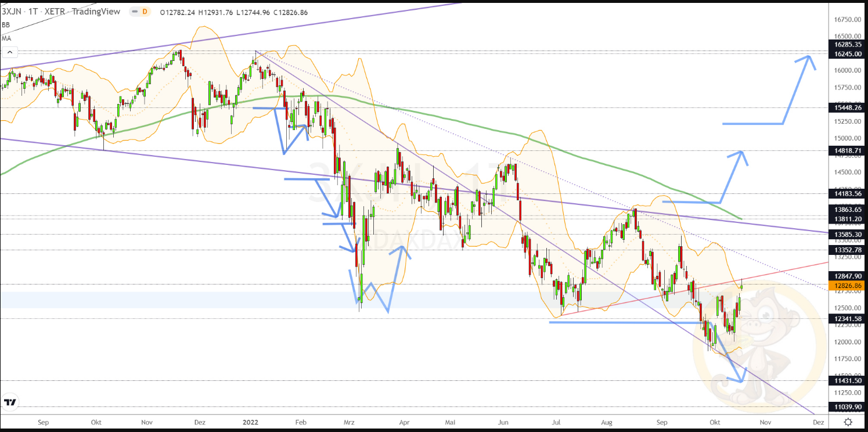868x432 pixels.
Task: Click the low value L12744.96
Action: pyautogui.click(x=253, y=12)
